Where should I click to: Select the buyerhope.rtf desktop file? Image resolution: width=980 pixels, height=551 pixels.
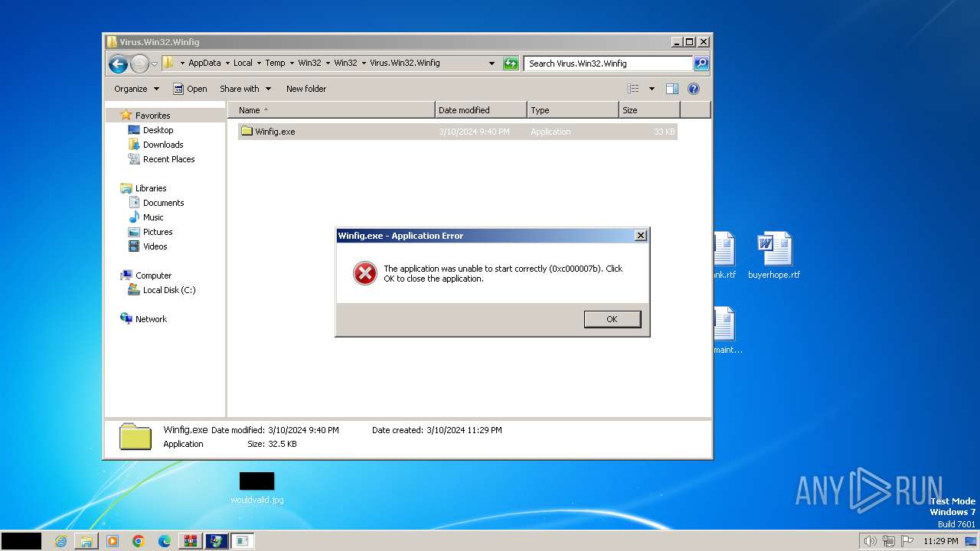point(774,256)
